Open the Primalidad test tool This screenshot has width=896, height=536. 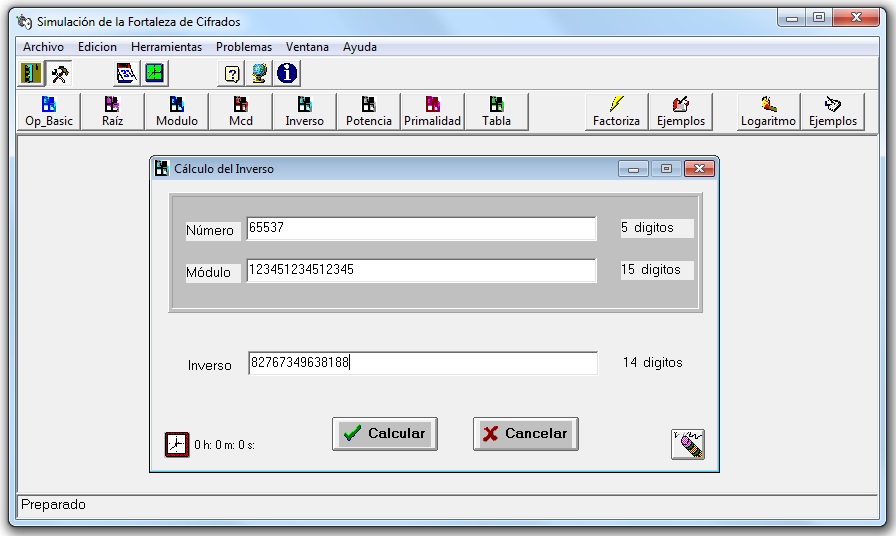point(432,112)
